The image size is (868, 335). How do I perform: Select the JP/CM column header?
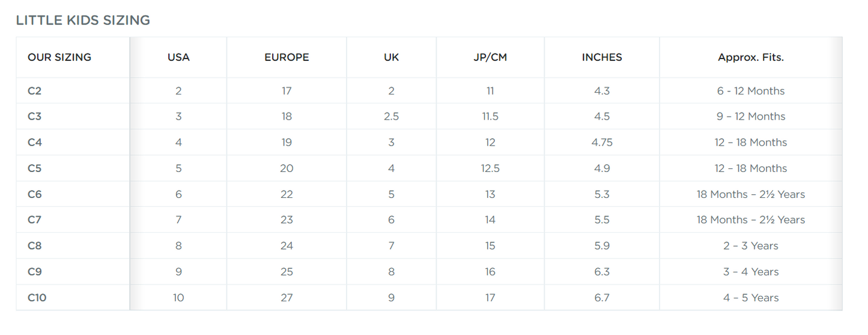click(490, 58)
